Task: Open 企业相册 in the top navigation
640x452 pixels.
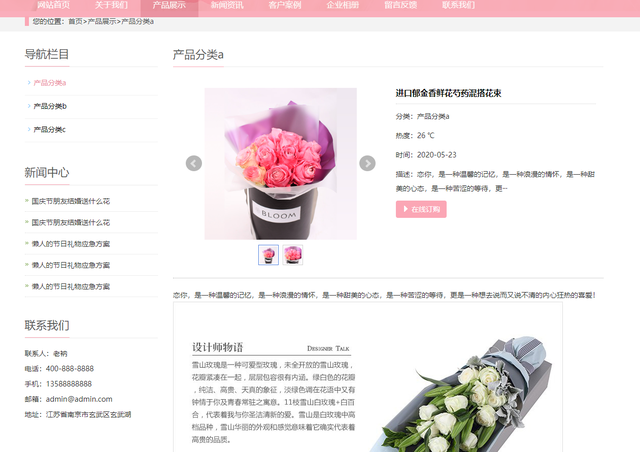Action: [x=343, y=5]
